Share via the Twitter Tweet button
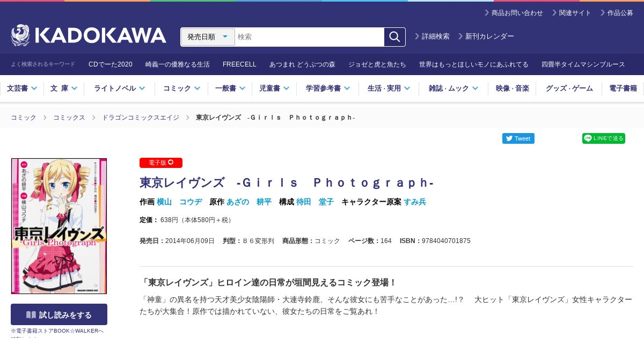 (518, 138)
